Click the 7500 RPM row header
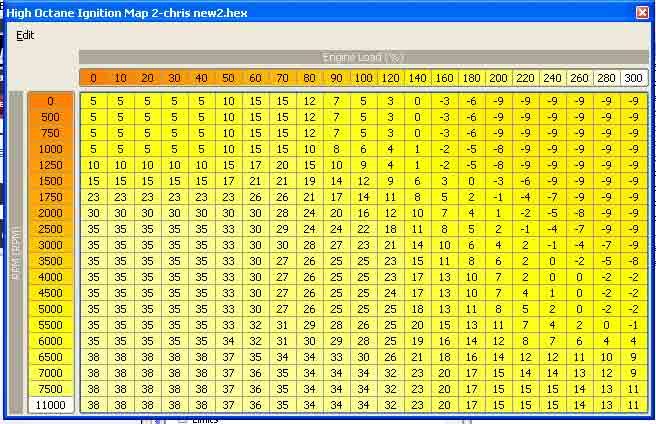The height and width of the screenshot is (424, 656). [x=51, y=389]
